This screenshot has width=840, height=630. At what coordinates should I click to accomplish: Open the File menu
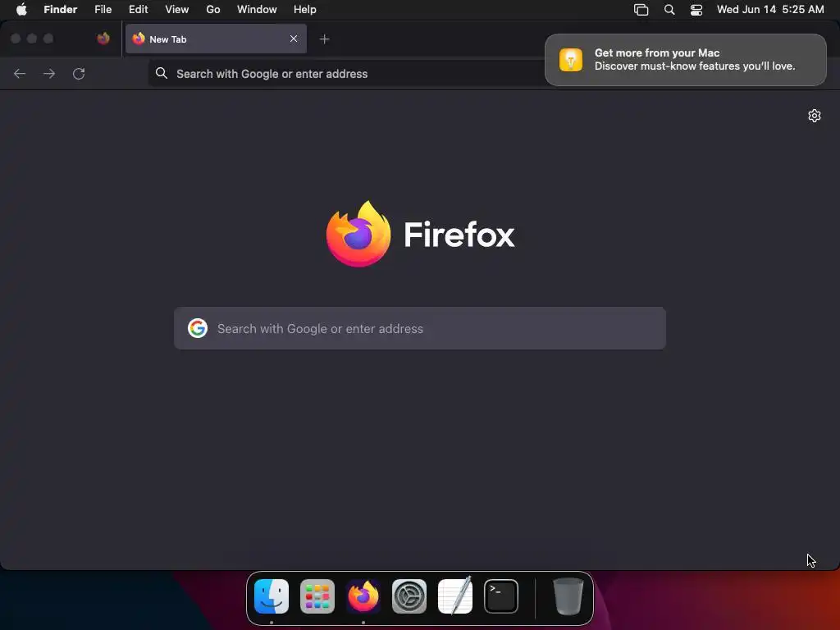[x=103, y=9]
